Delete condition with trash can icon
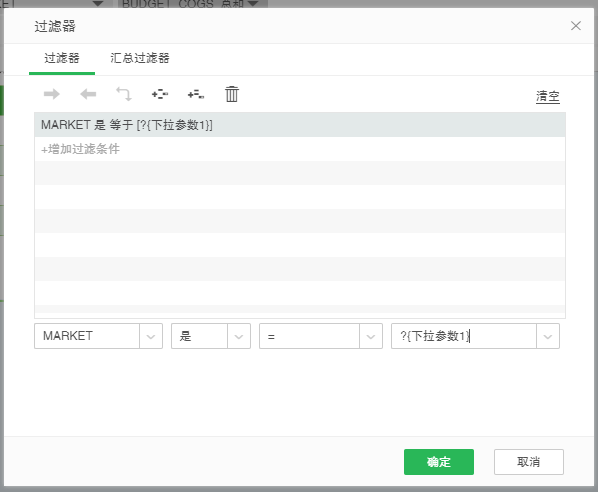The image size is (598, 492). 232,94
